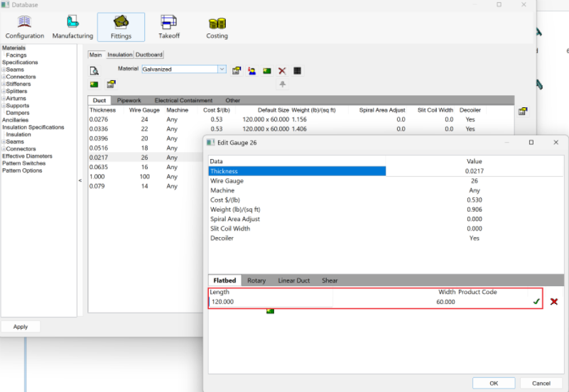Image resolution: width=569 pixels, height=392 pixels.
Task: Click the print preview magnifier page icon
Action: [94, 71]
